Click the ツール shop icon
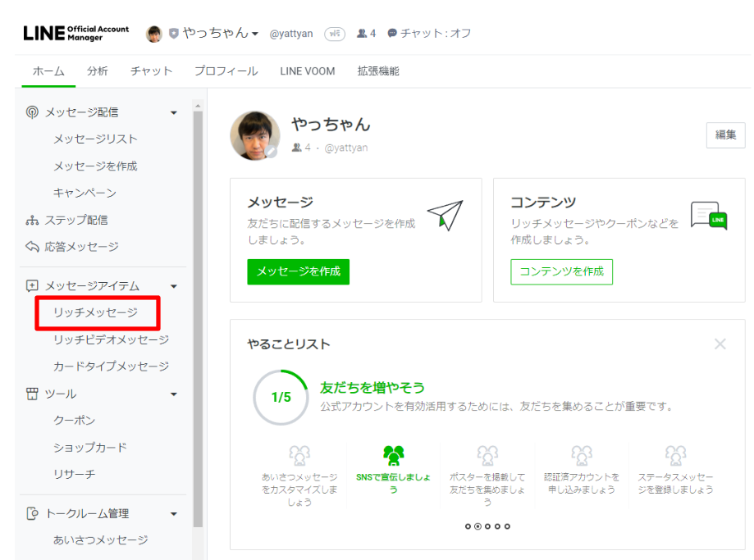This screenshot has height=560, width=754. 32,394
